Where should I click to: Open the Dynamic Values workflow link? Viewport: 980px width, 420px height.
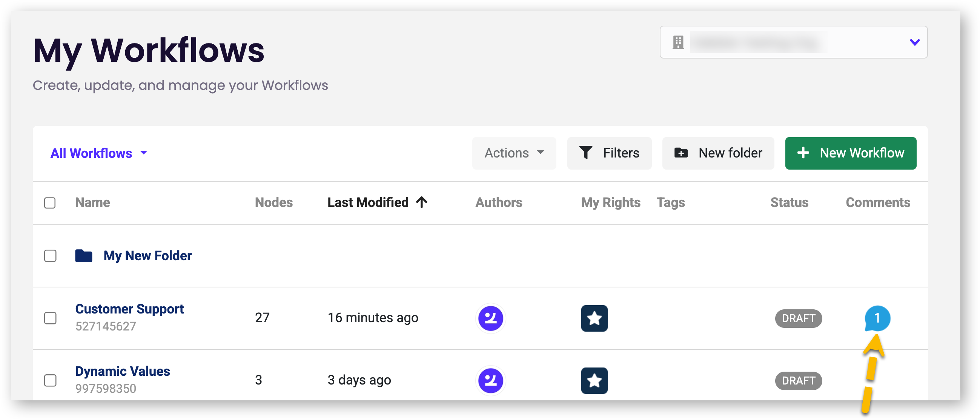click(123, 371)
